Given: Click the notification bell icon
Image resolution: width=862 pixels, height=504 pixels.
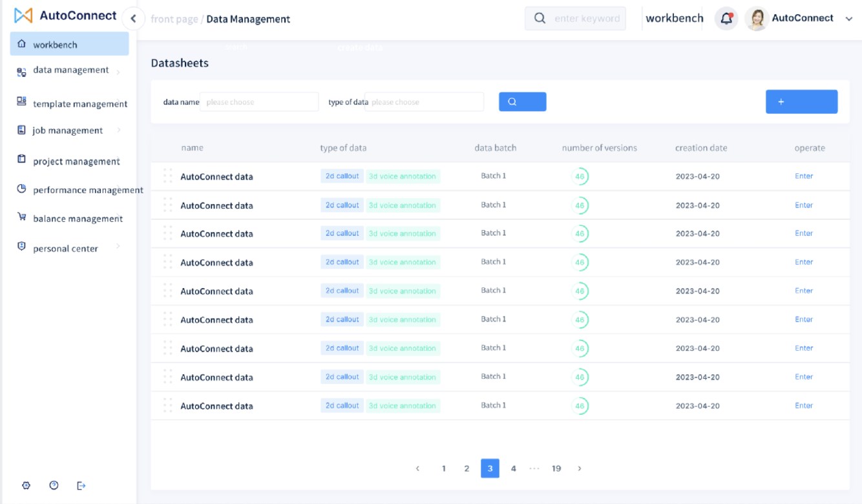Looking at the screenshot, I should [x=726, y=19].
